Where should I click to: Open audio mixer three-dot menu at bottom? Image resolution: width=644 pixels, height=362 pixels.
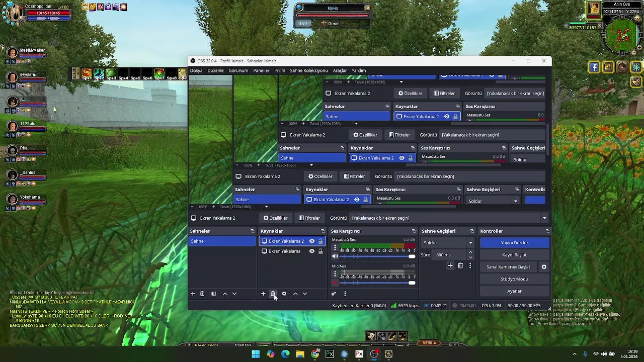pos(345,294)
